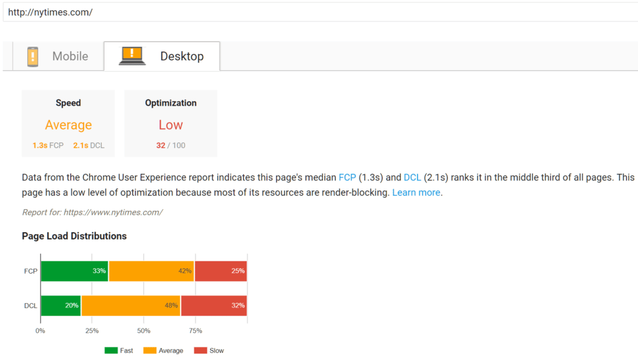The image size is (638, 364).
Task: Click the desktop laptop warning icon
Action: [132, 56]
